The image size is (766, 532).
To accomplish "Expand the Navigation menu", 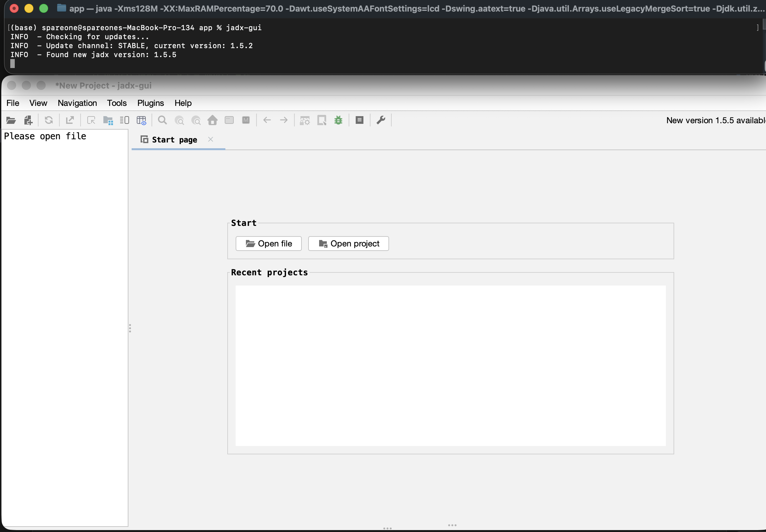I will [77, 103].
